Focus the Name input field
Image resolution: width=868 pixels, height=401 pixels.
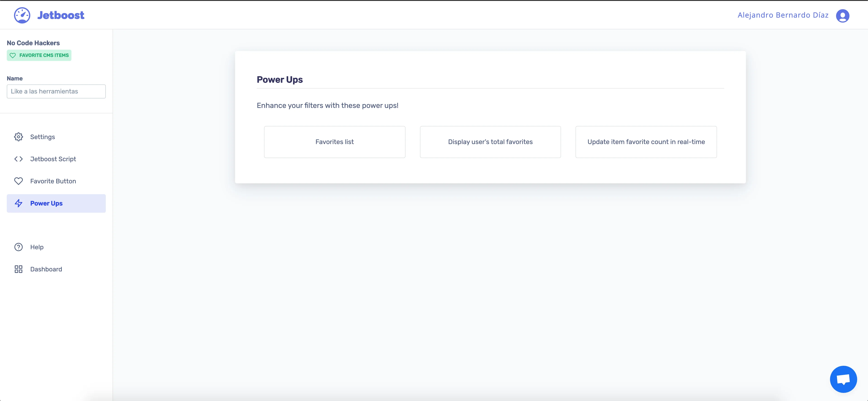[56, 92]
